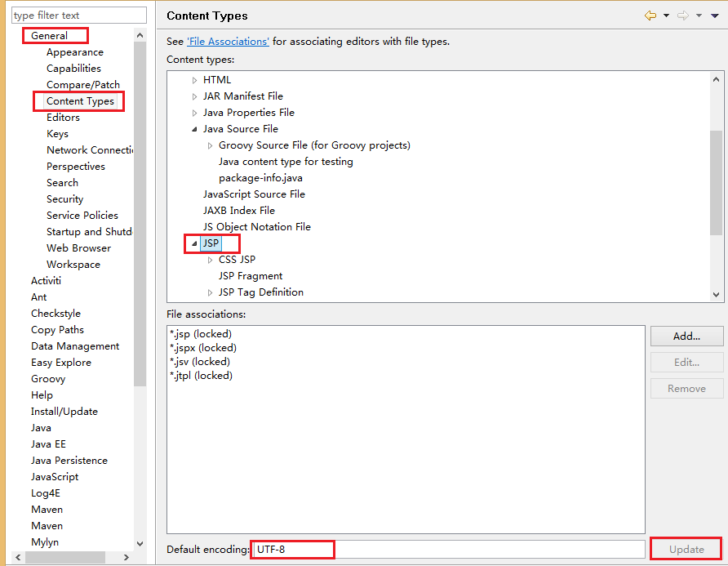Click the Remove button
728x566 pixels.
[x=686, y=388]
